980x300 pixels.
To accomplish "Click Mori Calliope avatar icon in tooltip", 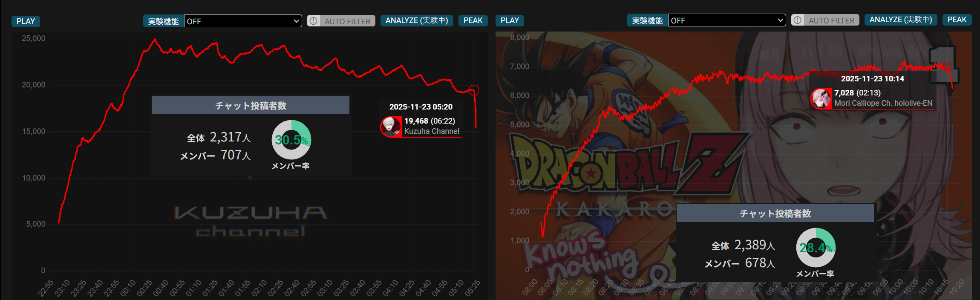I will (x=821, y=98).
